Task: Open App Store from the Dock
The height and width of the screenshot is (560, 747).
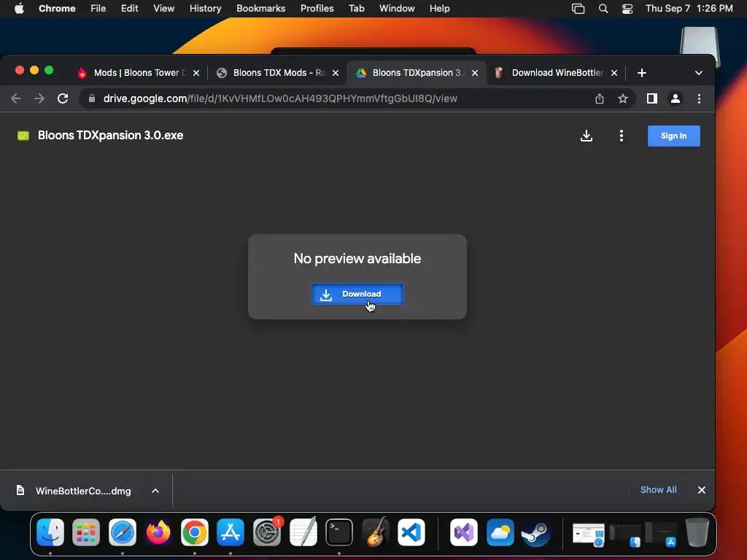Action: click(x=231, y=532)
